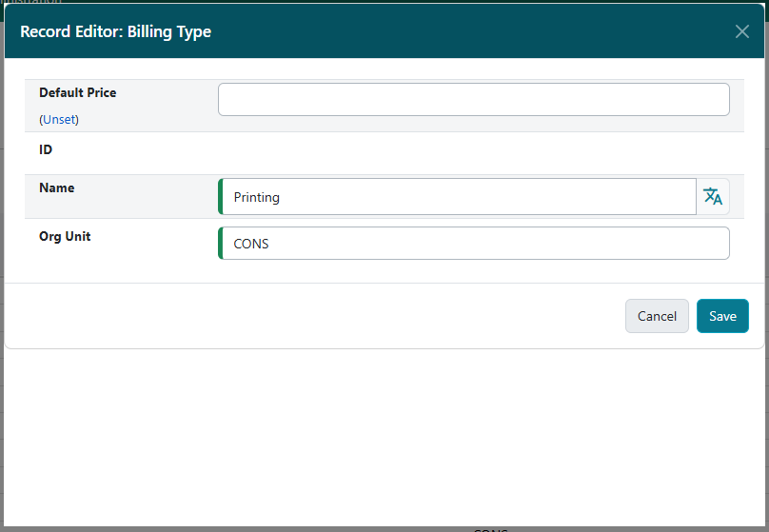Open translation for the Name field
The image size is (769, 532).
point(713,197)
